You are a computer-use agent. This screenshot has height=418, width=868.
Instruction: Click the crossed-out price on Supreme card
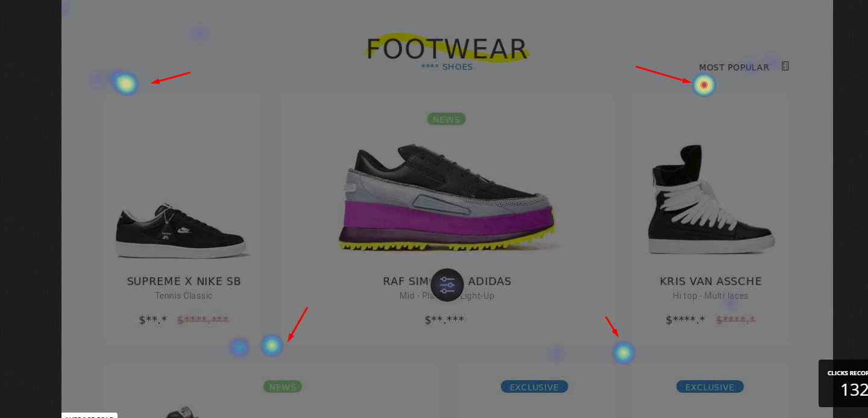pyautogui.click(x=203, y=319)
